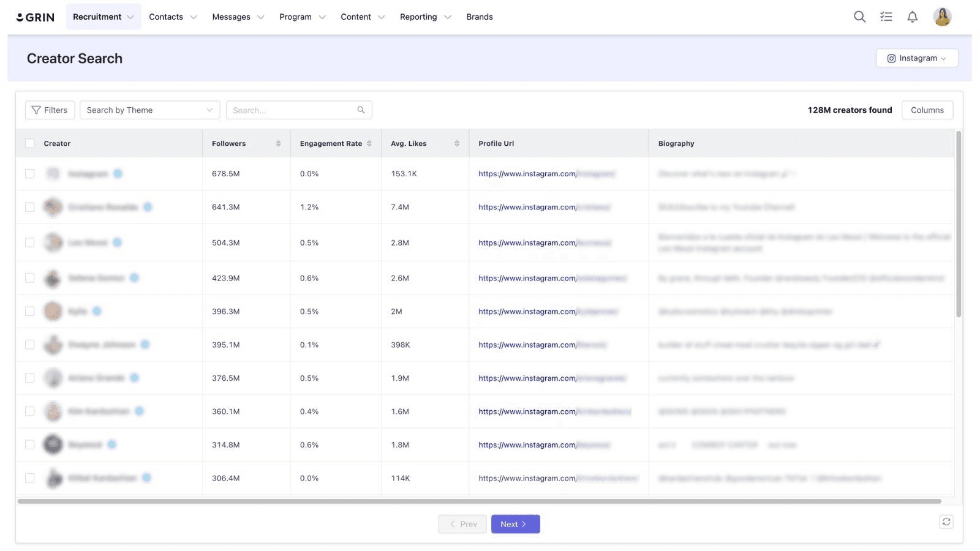Open the task list icon in top bar
This screenshot has height=551, width=980.
click(886, 17)
